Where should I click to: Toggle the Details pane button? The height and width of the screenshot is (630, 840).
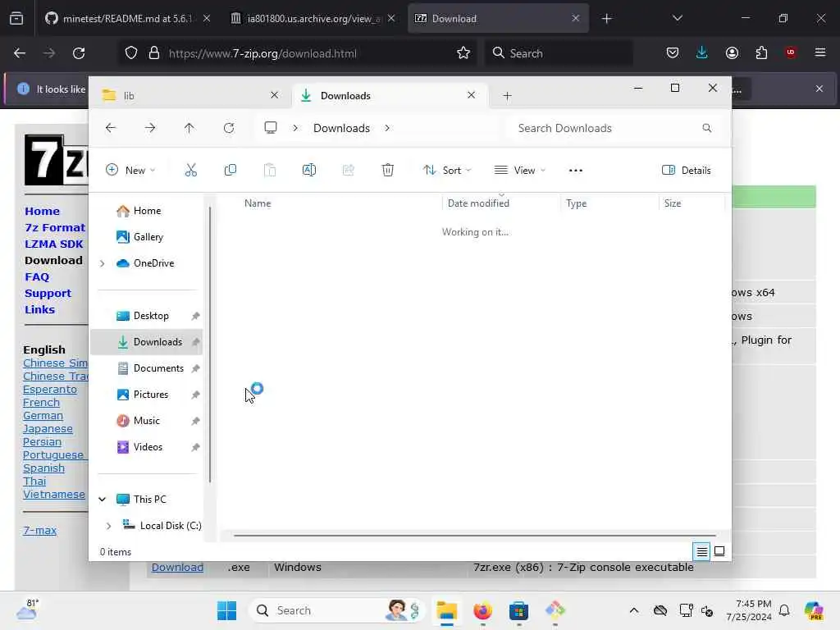pyautogui.click(x=687, y=171)
